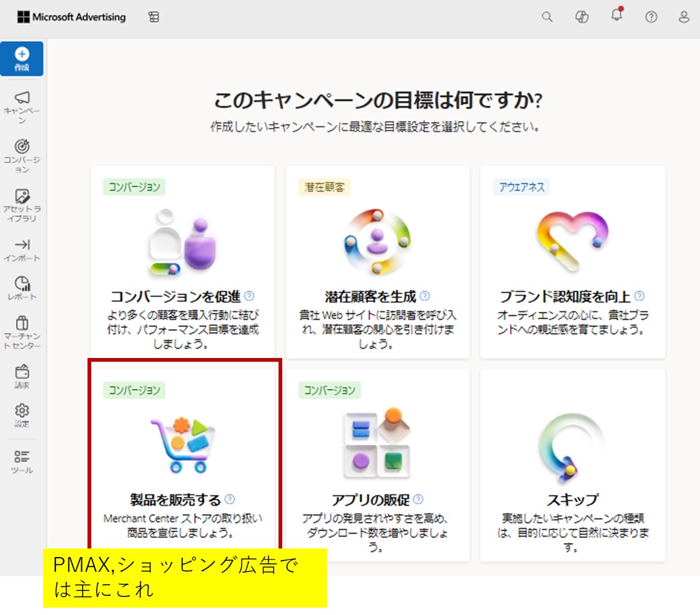The height and width of the screenshot is (615, 700).
Task: Open マーチャントセンター in sidebar
Action: click(22, 332)
